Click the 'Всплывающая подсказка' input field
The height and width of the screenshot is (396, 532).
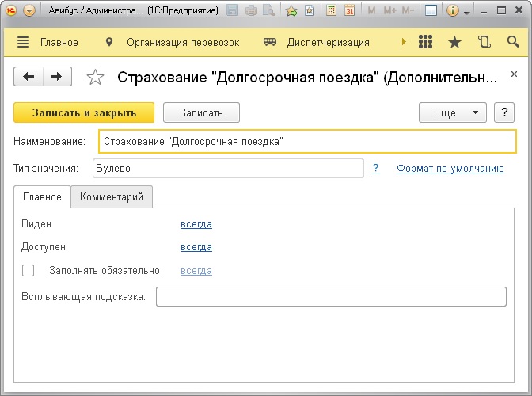click(331, 297)
